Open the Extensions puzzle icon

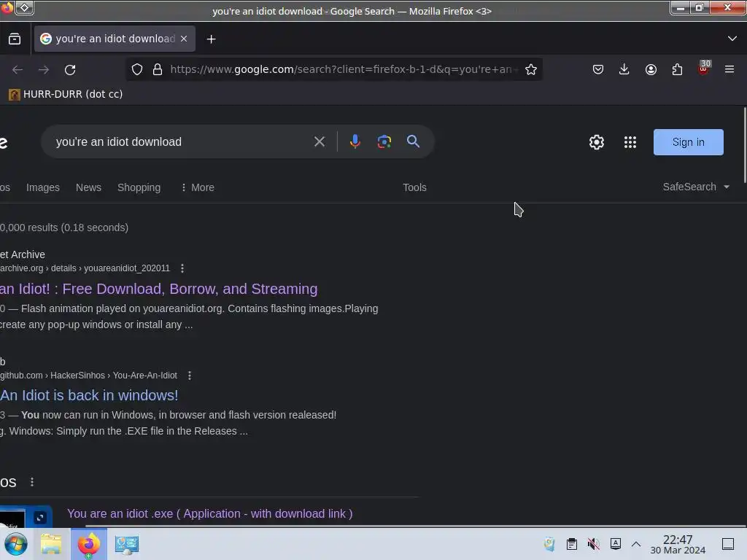(x=677, y=69)
